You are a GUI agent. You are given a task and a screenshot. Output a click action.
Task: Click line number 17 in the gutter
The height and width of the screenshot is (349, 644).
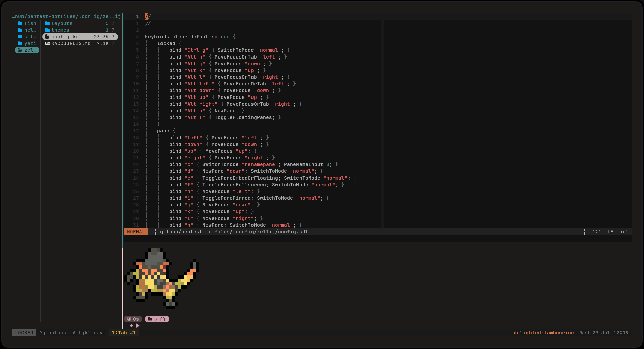pyautogui.click(x=136, y=131)
